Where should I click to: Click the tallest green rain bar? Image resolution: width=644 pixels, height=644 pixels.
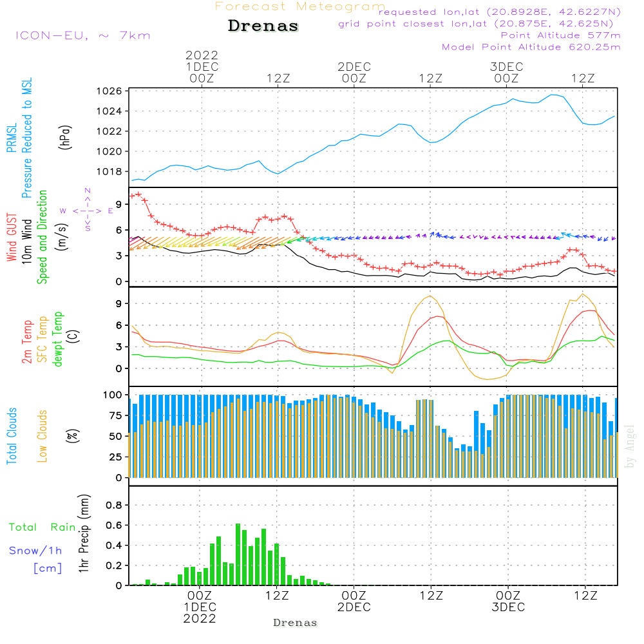coord(238,554)
